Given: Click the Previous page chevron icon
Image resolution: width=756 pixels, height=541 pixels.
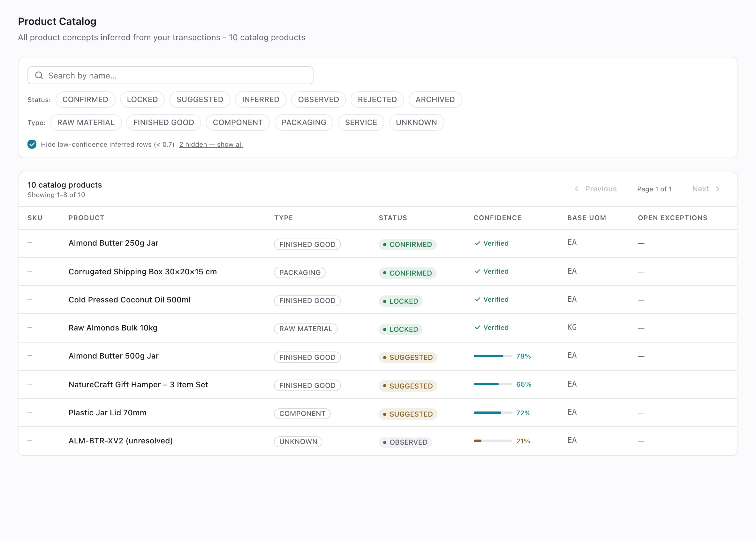Looking at the screenshot, I should (x=577, y=189).
